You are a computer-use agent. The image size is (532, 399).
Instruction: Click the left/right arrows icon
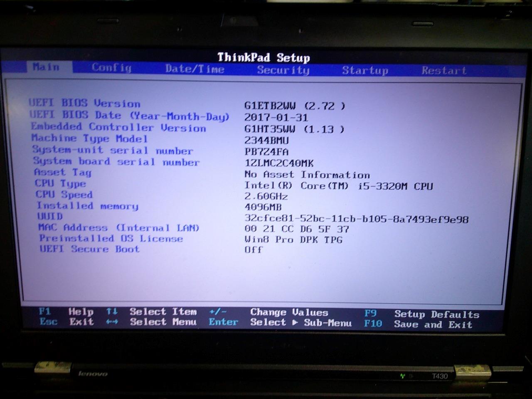tap(112, 321)
